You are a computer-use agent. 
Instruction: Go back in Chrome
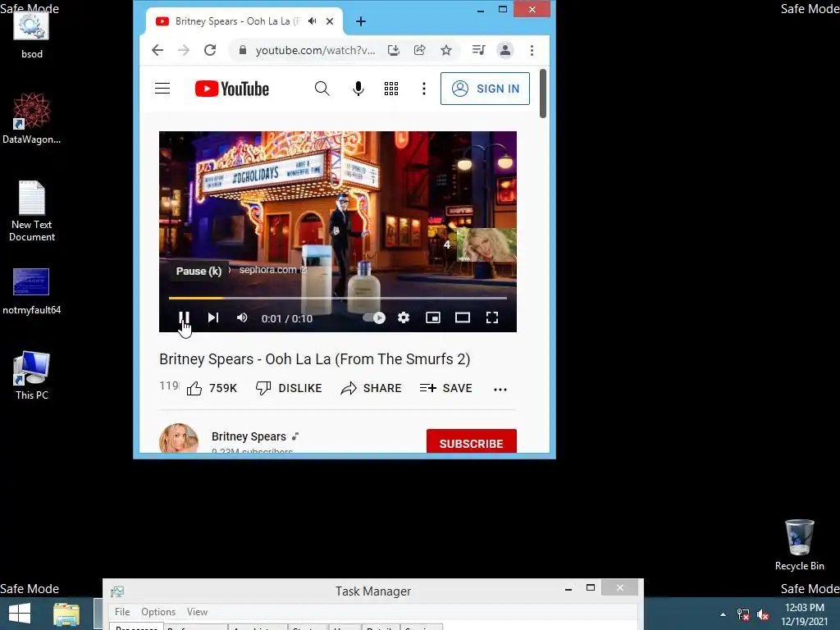pos(157,50)
